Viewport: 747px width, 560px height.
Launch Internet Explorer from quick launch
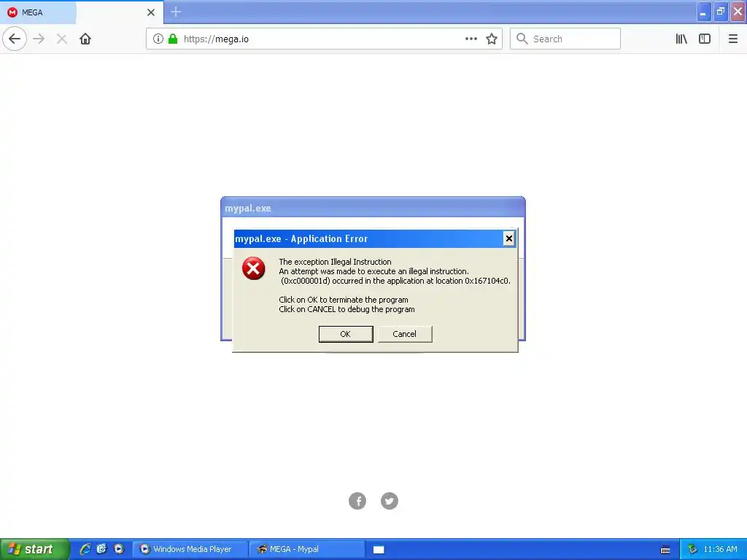coord(85,549)
